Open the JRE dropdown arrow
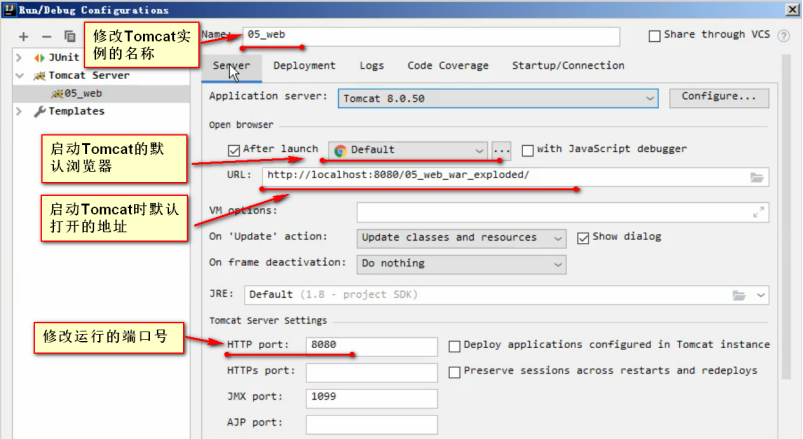This screenshot has width=803, height=439. click(760, 295)
